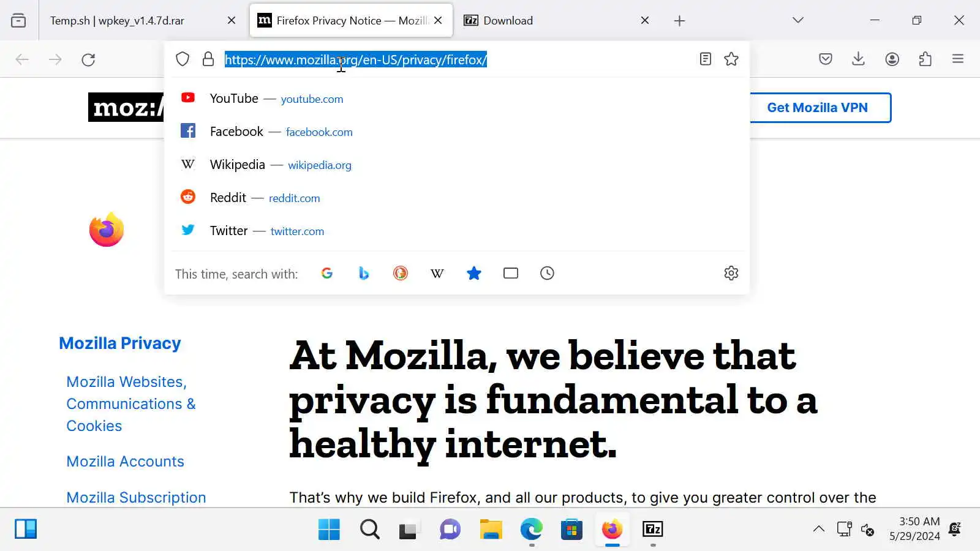Image resolution: width=980 pixels, height=551 pixels.
Task: Show hidden system tray icons
Action: pos(818,529)
